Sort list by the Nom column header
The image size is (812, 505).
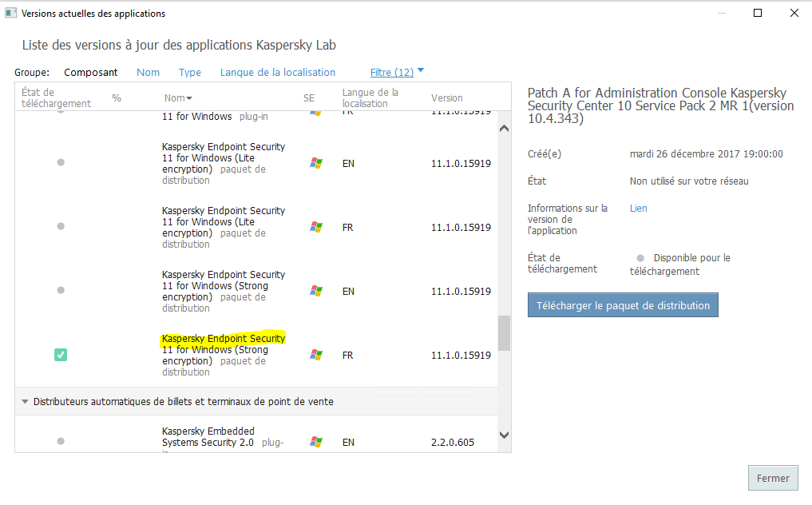[x=178, y=98]
